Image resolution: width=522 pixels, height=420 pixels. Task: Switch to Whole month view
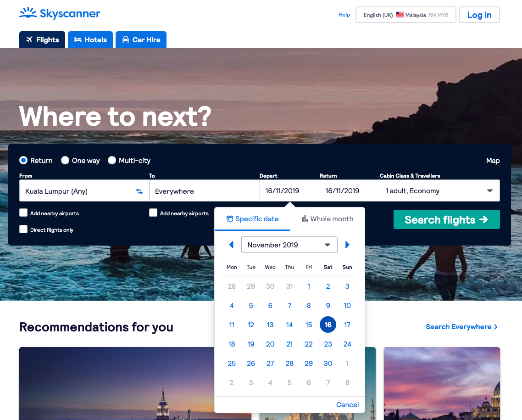(328, 219)
